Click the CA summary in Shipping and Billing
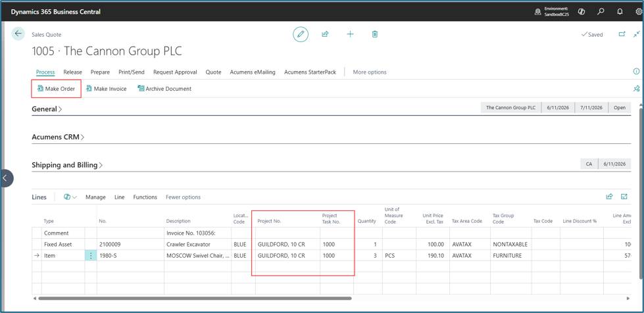This screenshot has width=644, height=313. point(589,164)
